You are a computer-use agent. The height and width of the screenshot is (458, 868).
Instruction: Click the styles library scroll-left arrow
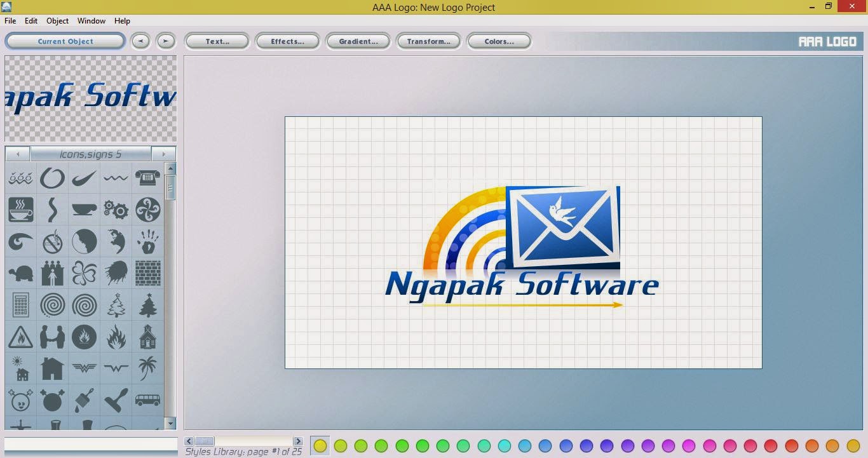point(189,441)
